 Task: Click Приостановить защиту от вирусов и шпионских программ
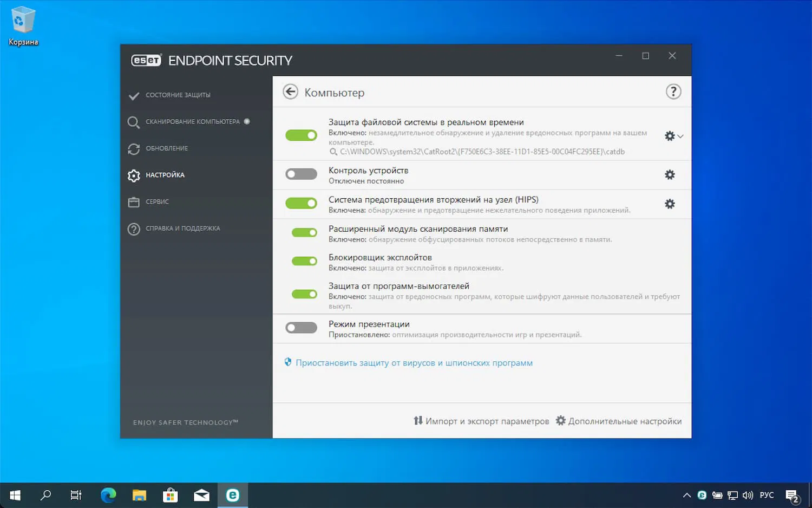(414, 362)
